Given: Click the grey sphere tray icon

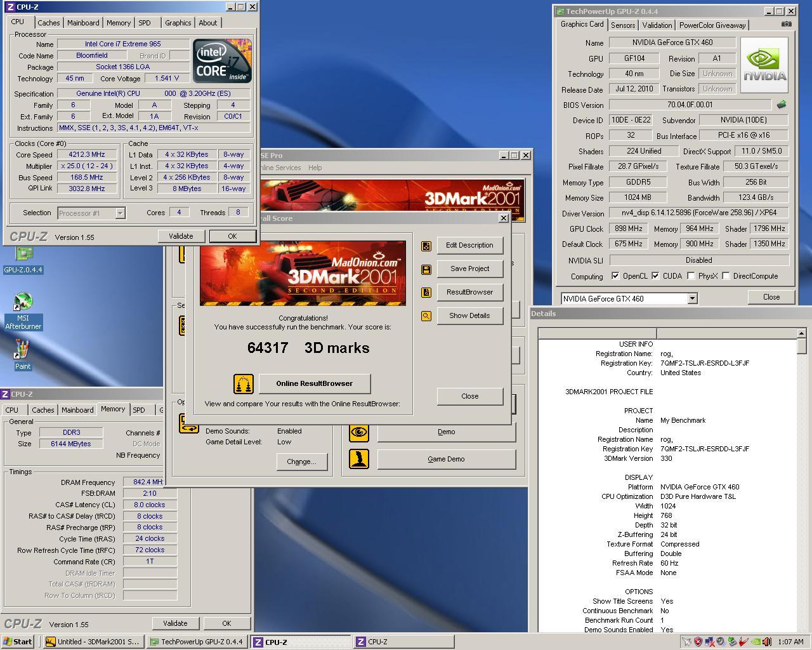Looking at the screenshot, I should click(721, 642).
